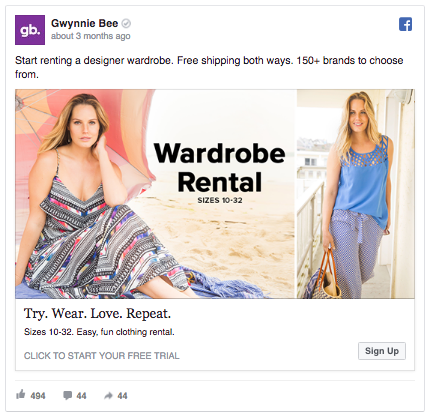Click 'CLICK TO START YOUR FREE TRIAL' text
Image resolution: width=426 pixels, height=418 pixels.
pyautogui.click(x=102, y=356)
